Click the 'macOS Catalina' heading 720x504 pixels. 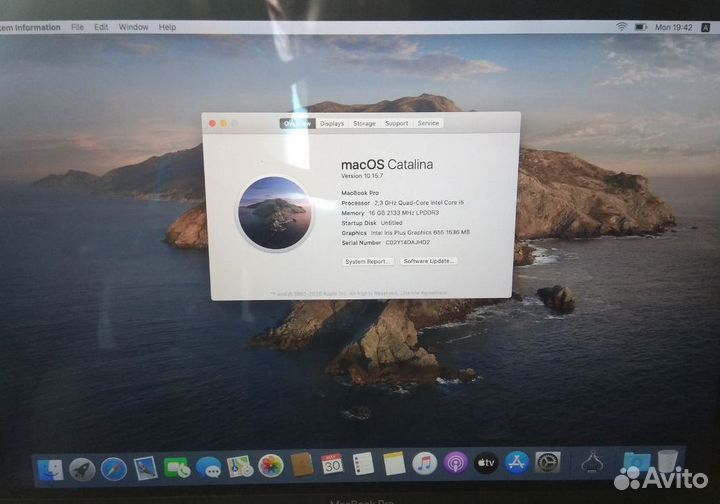[387, 164]
